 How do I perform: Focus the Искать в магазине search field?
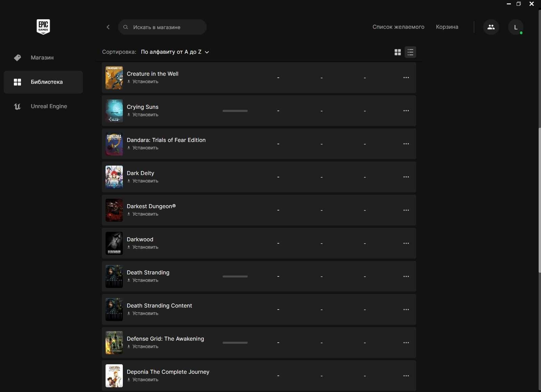tap(162, 27)
